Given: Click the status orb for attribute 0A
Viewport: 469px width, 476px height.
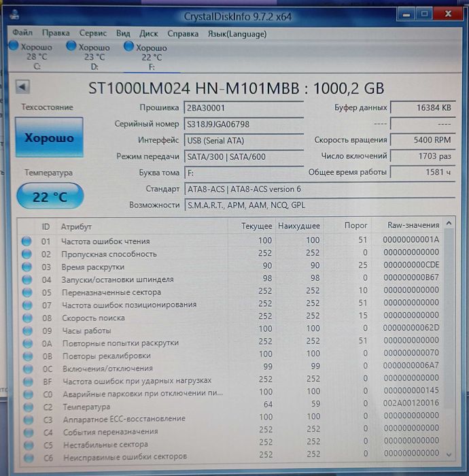Looking at the screenshot, I should click(x=28, y=343).
